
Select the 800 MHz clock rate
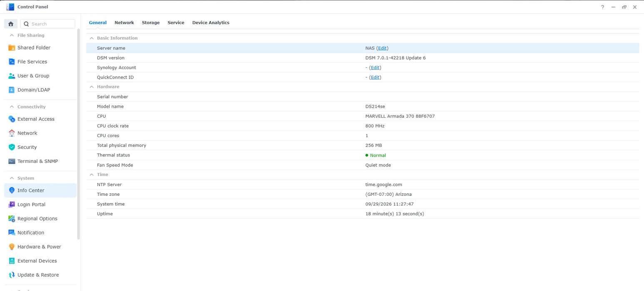click(x=375, y=126)
